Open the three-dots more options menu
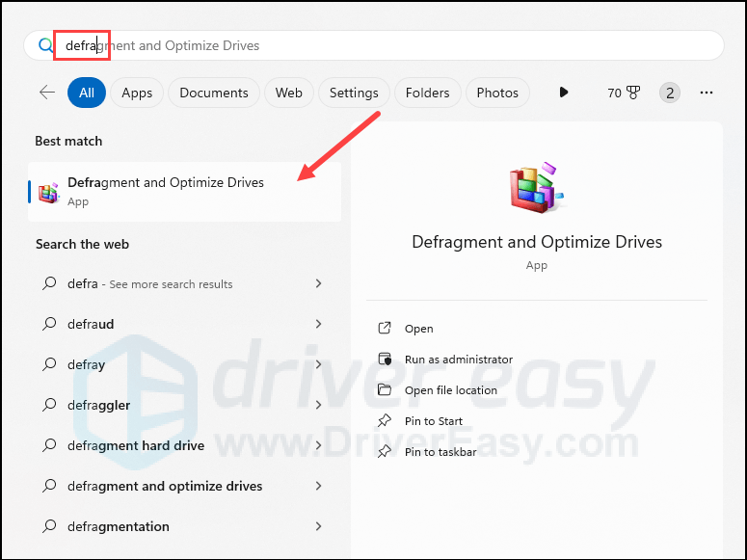The width and height of the screenshot is (747, 560). click(x=707, y=93)
